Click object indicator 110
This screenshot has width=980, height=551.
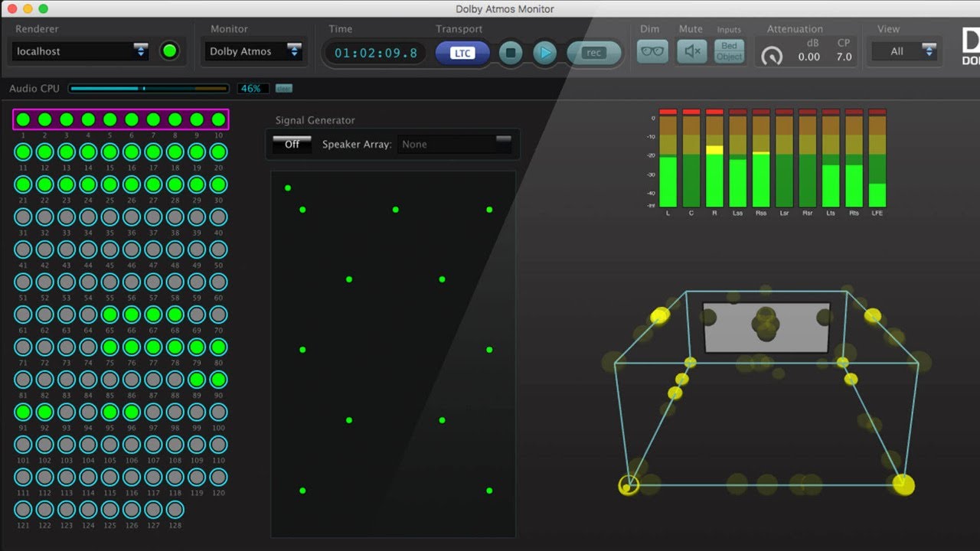tap(218, 445)
